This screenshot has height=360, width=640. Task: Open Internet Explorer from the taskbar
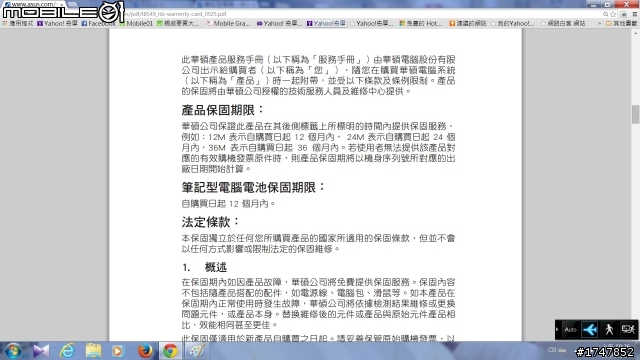[67, 351]
